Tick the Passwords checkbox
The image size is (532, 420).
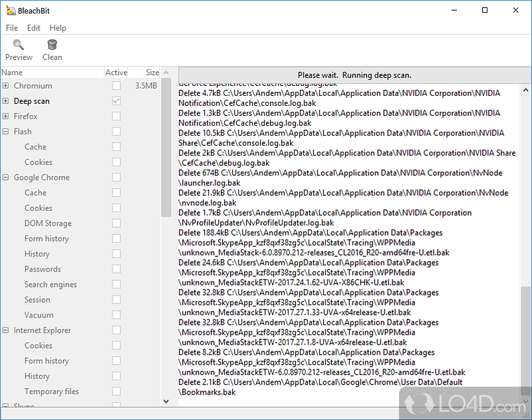coord(116,269)
